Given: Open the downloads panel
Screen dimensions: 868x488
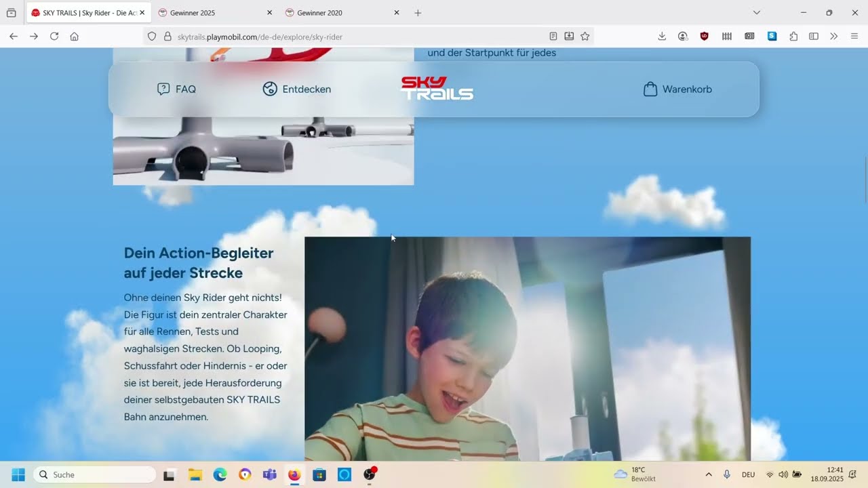Looking at the screenshot, I should (x=662, y=37).
